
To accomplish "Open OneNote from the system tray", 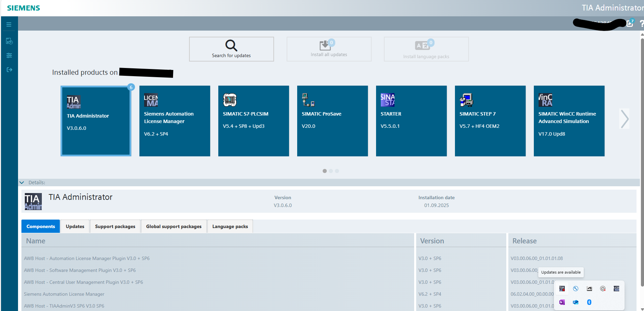I will pos(562,302).
